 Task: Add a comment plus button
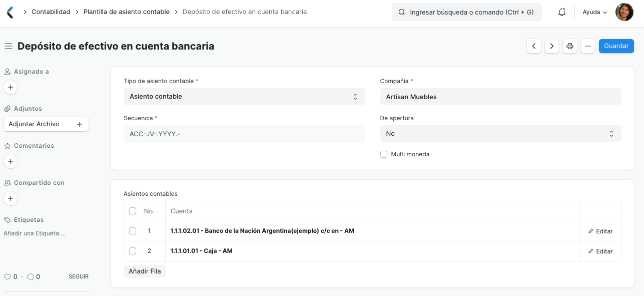(x=11, y=161)
